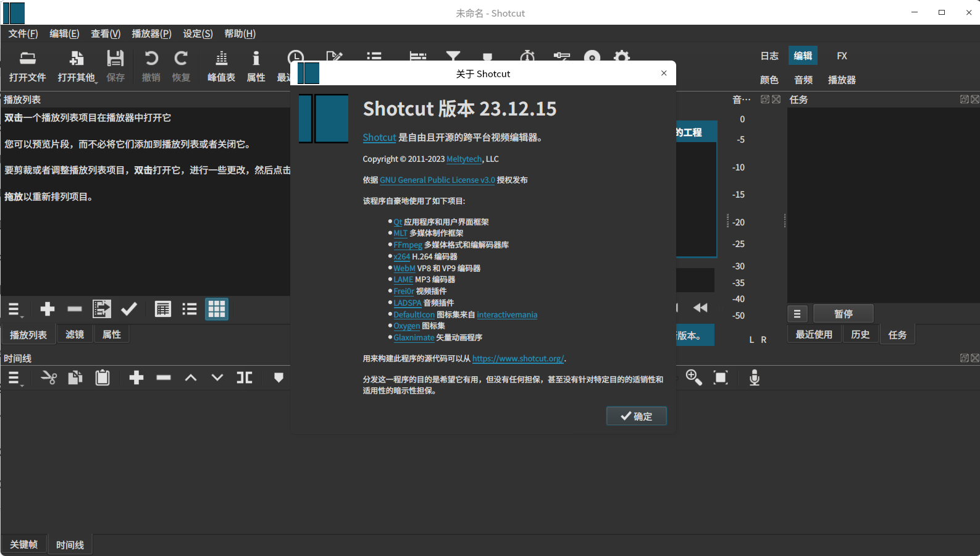Click the 打开文件 open file icon
980x556 pixels.
pos(28,66)
